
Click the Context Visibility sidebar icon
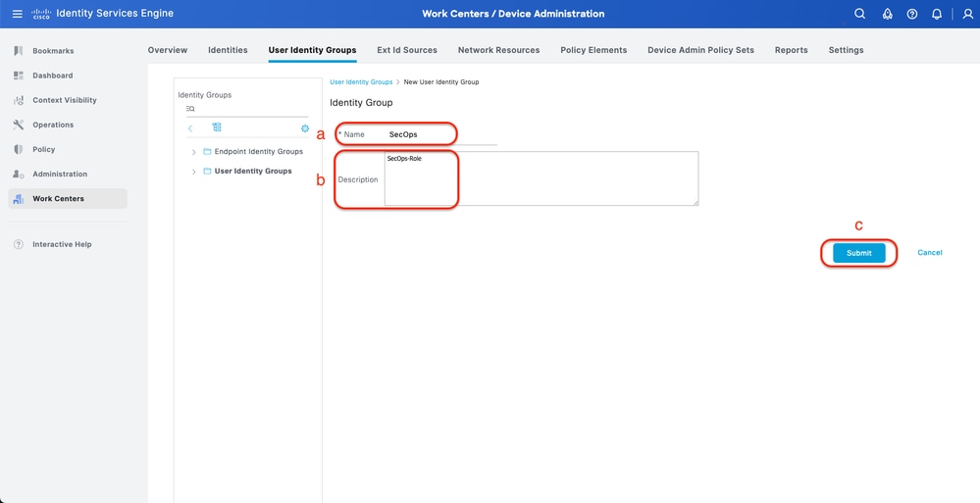[18, 100]
